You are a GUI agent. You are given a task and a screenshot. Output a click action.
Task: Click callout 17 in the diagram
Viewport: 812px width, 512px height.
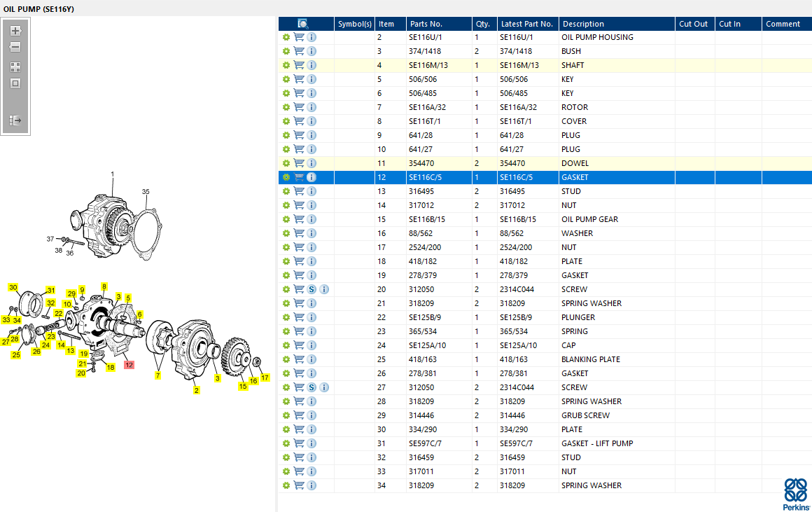point(265,378)
